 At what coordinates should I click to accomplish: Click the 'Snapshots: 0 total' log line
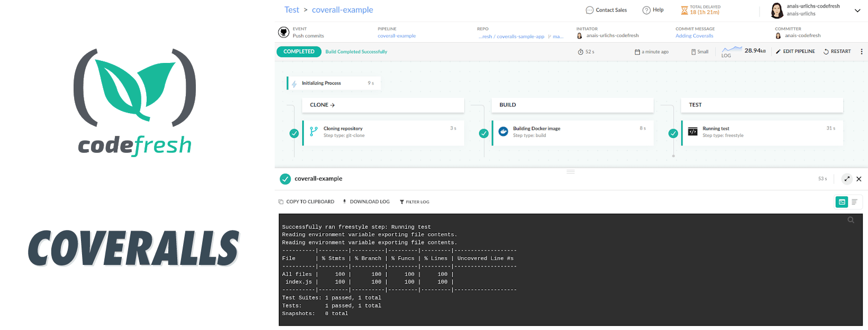(x=315, y=314)
